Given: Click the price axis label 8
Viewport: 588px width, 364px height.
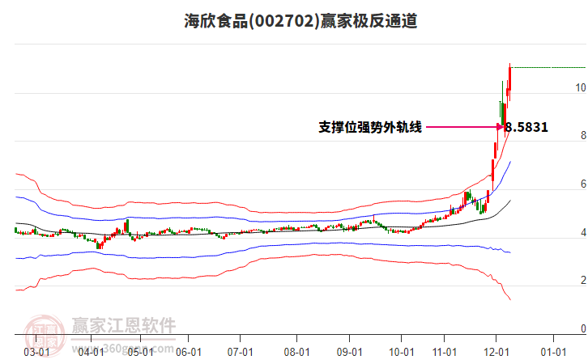Looking at the screenshot, I should click(583, 136).
